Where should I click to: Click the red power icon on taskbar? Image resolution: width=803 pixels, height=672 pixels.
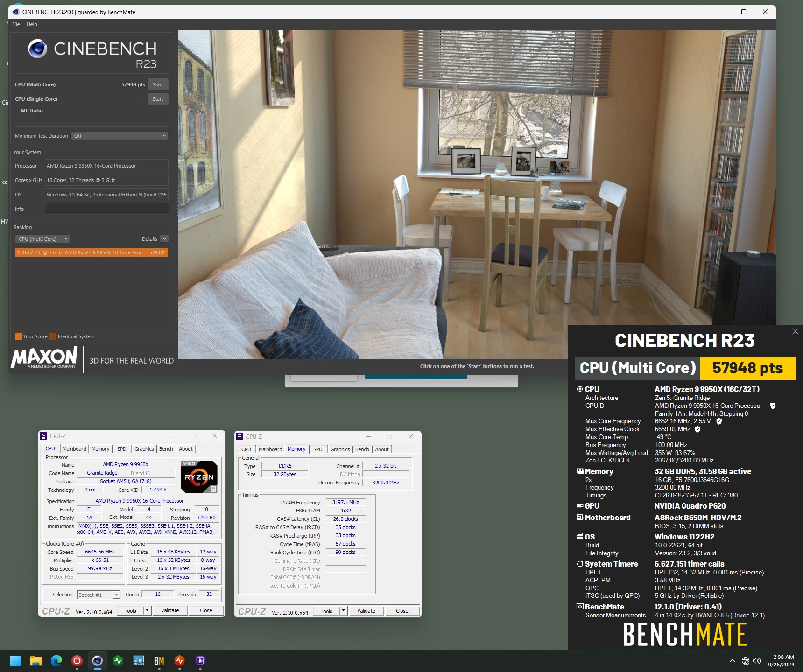tap(77, 661)
